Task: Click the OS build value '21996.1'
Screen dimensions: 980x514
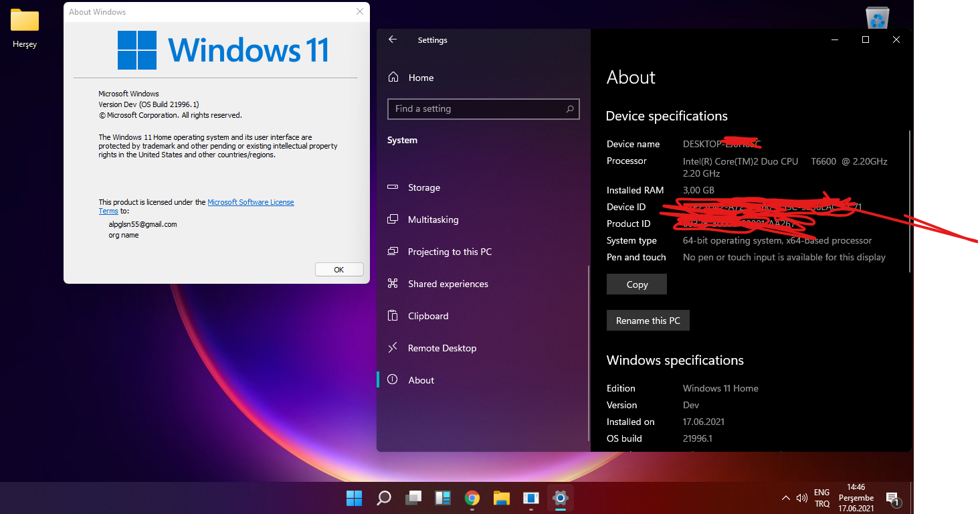Action: (x=698, y=438)
